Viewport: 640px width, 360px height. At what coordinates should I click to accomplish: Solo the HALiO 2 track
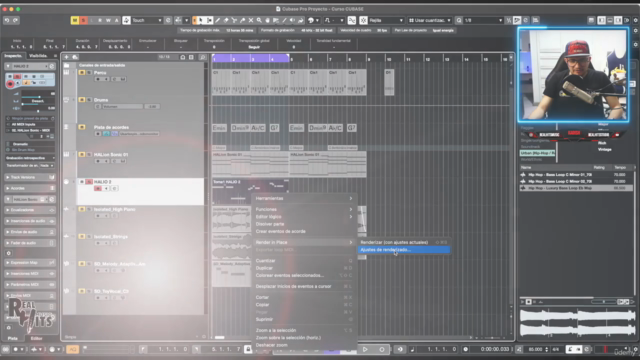[x=89, y=182]
